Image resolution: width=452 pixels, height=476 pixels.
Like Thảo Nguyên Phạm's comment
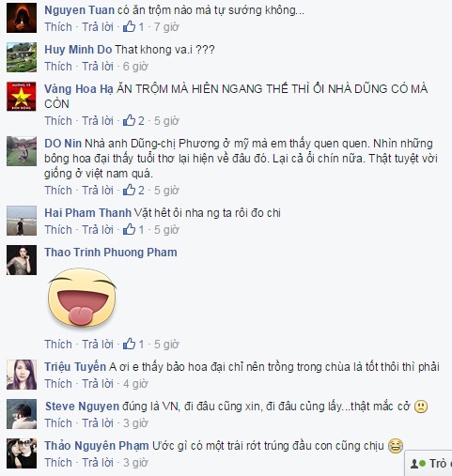coord(58,463)
